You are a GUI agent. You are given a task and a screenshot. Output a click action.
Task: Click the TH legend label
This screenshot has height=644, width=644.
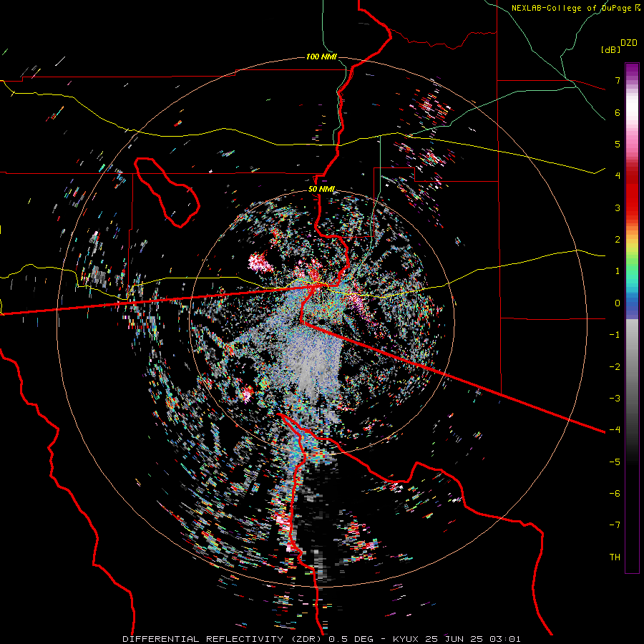pyautogui.click(x=615, y=557)
